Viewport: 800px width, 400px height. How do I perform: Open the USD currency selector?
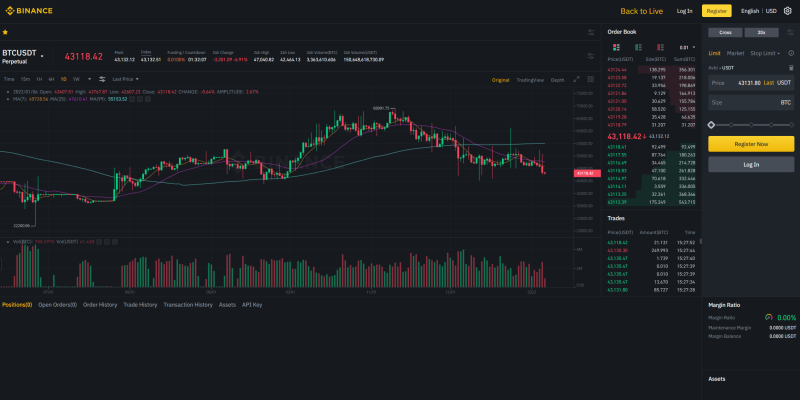(771, 11)
